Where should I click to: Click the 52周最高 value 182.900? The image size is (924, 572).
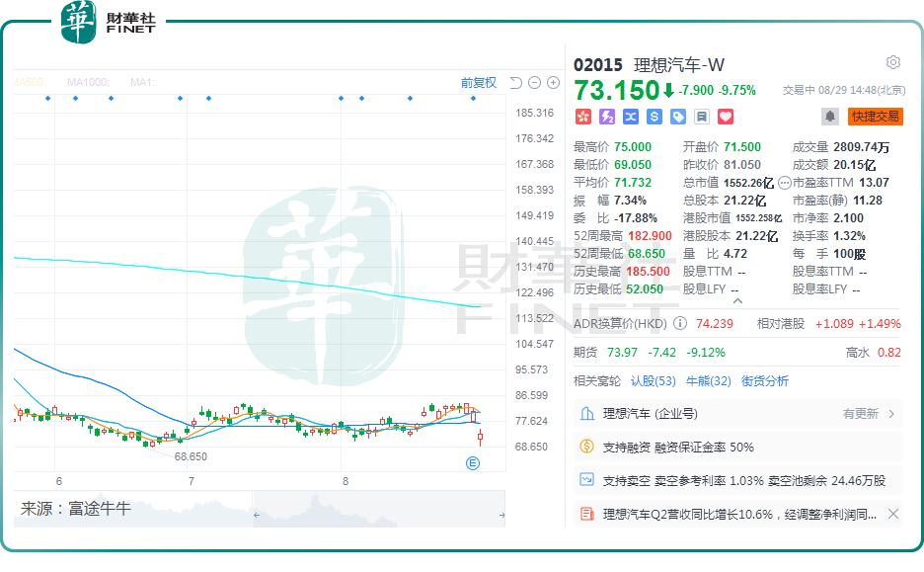tap(650, 236)
